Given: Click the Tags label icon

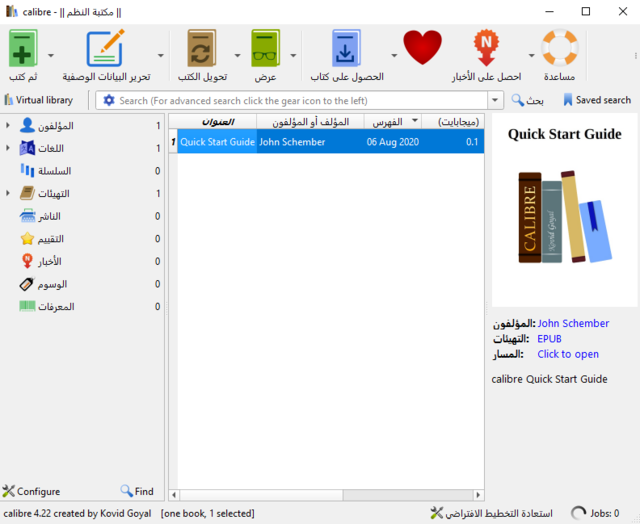Looking at the screenshot, I should [27, 284].
